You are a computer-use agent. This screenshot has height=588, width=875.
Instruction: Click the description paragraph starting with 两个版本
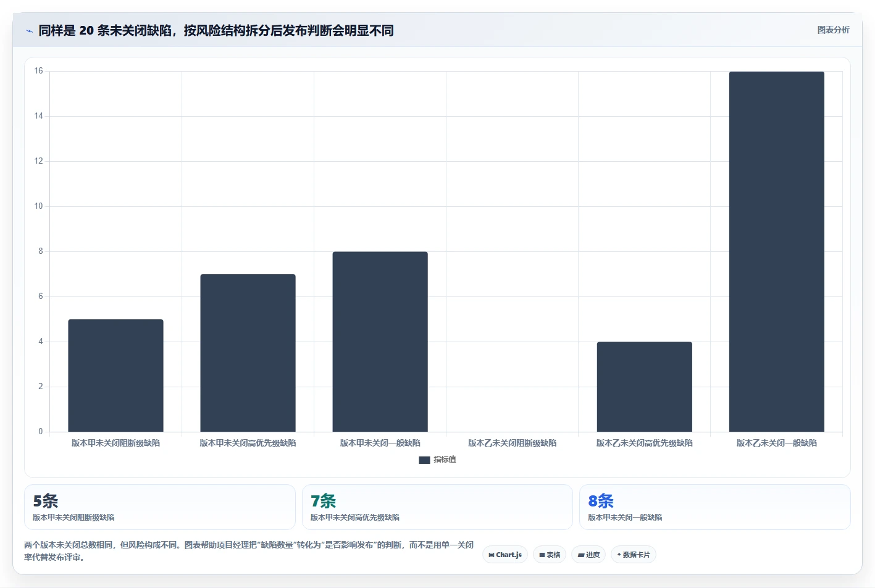[x=249, y=551]
